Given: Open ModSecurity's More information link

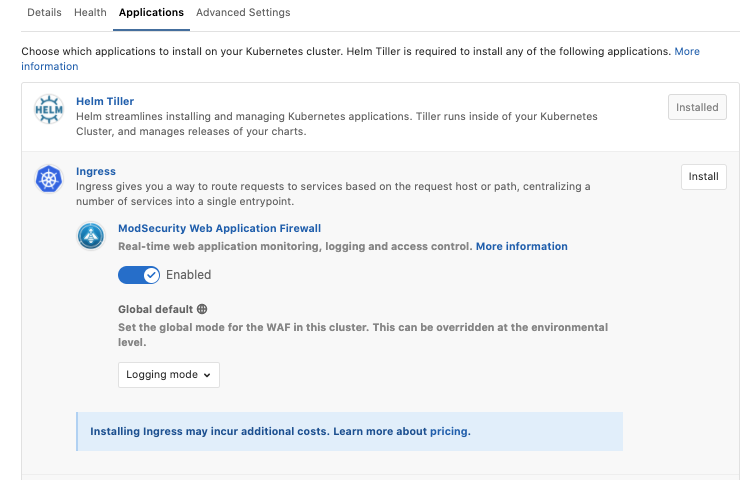Looking at the screenshot, I should pyautogui.click(x=521, y=246).
